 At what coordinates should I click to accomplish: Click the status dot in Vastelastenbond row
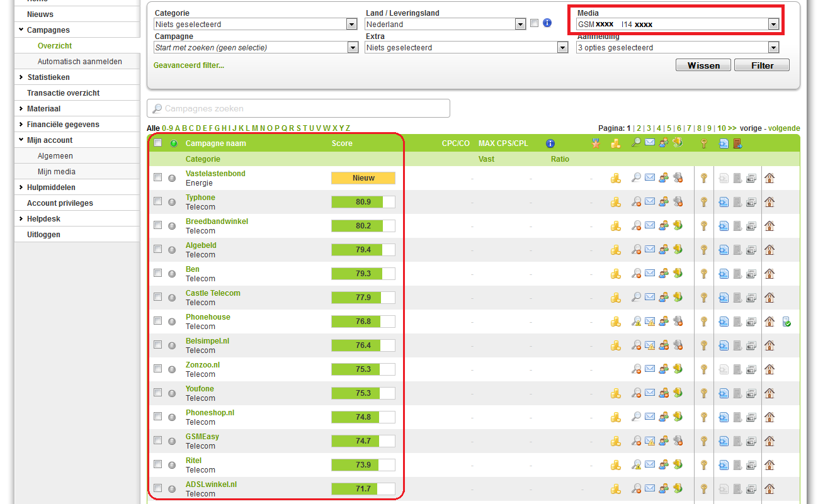click(172, 178)
